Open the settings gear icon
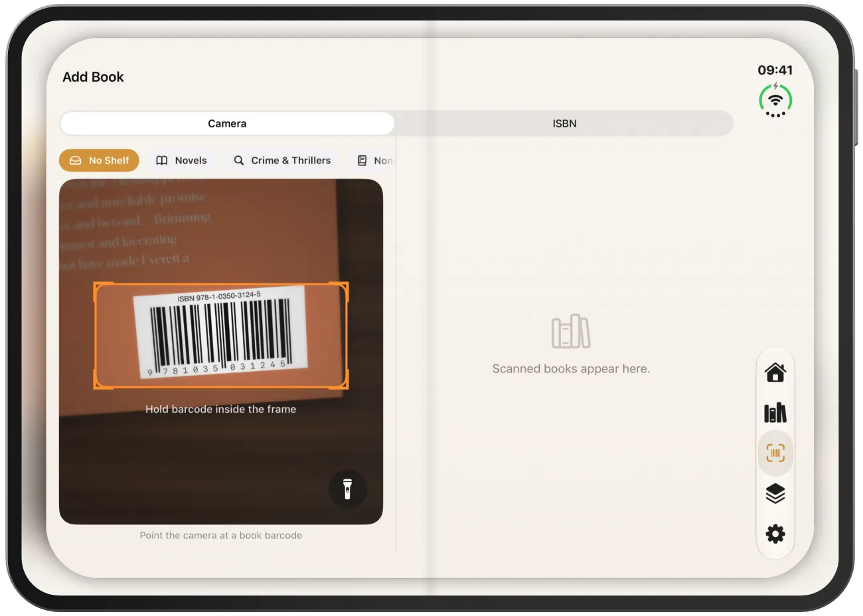This screenshot has width=863, height=616. [775, 534]
